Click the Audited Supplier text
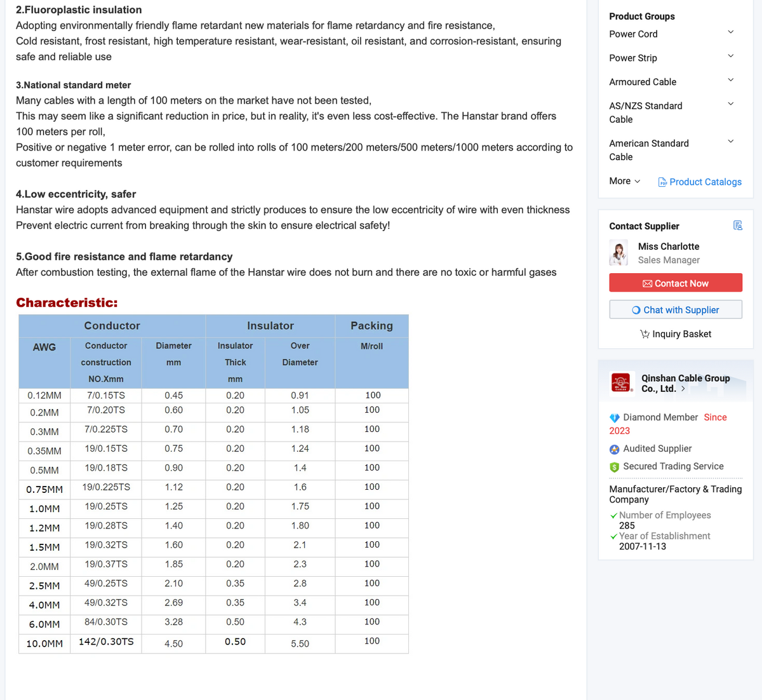 (x=657, y=448)
